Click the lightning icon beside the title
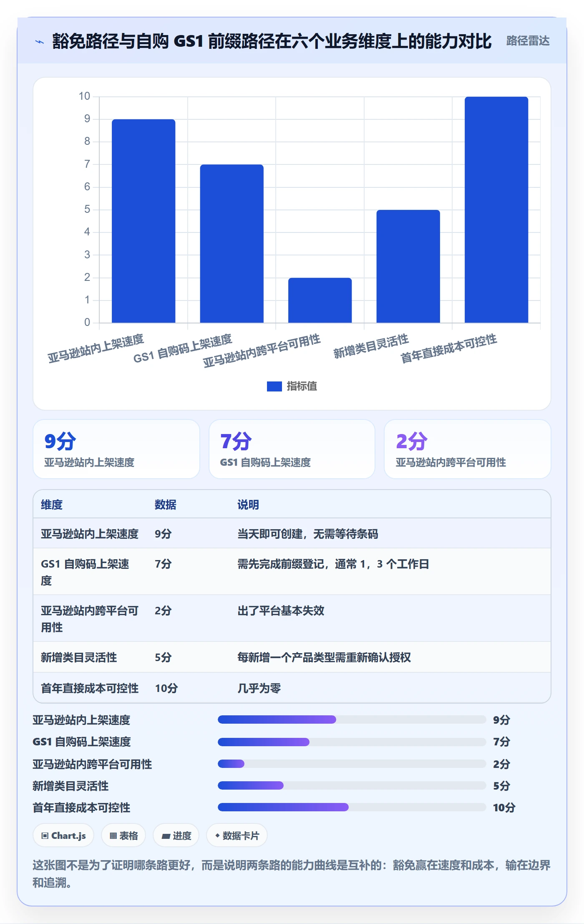 40,42
